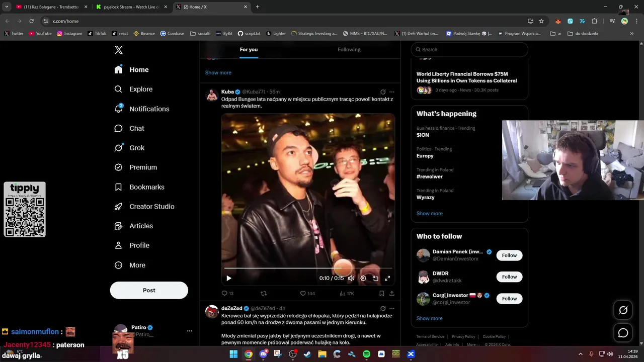Image resolution: width=644 pixels, height=362 pixels.
Task: Click the X logo in sidebar
Action: click(119, 50)
